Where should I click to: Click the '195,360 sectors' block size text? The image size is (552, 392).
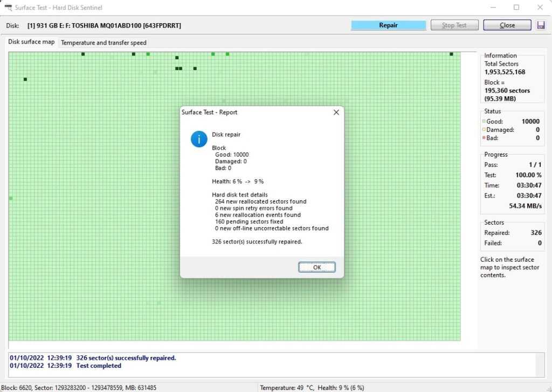click(507, 90)
